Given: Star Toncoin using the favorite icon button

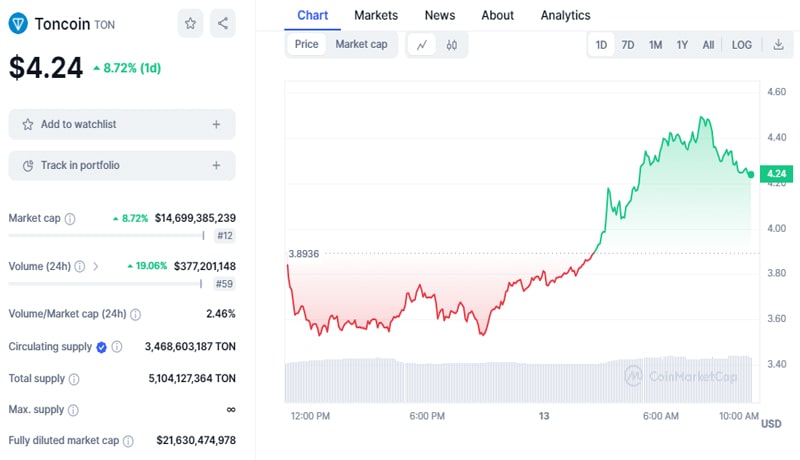Looking at the screenshot, I should click(x=190, y=23).
